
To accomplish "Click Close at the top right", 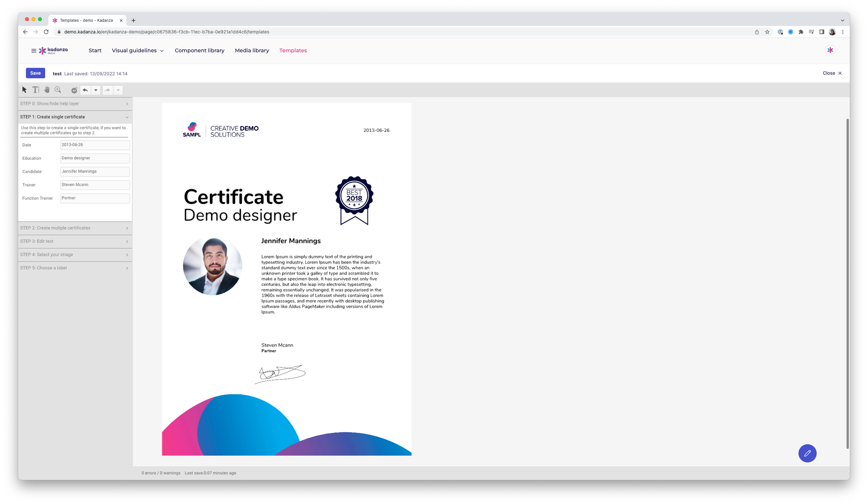I will [832, 73].
